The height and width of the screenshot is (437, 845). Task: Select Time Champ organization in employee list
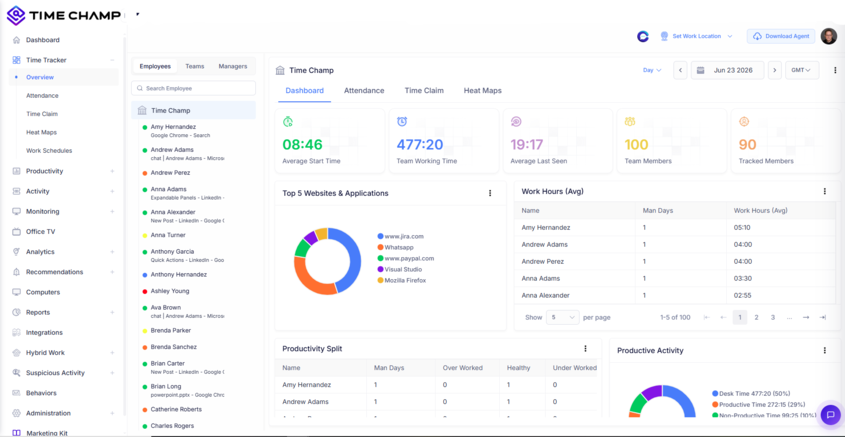(193, 110)
